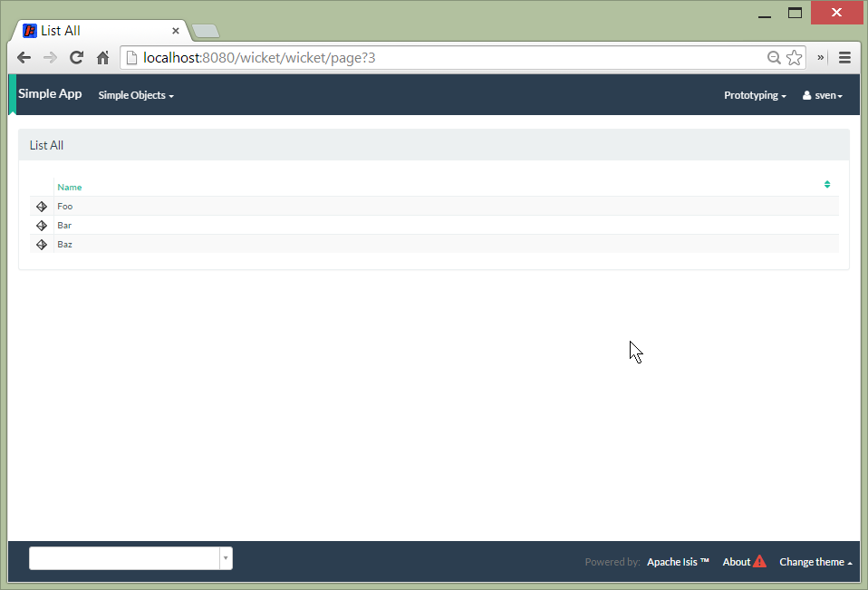868x590 pixels.
Task: Open the sven user dropdown
Action: coord(823,95)
